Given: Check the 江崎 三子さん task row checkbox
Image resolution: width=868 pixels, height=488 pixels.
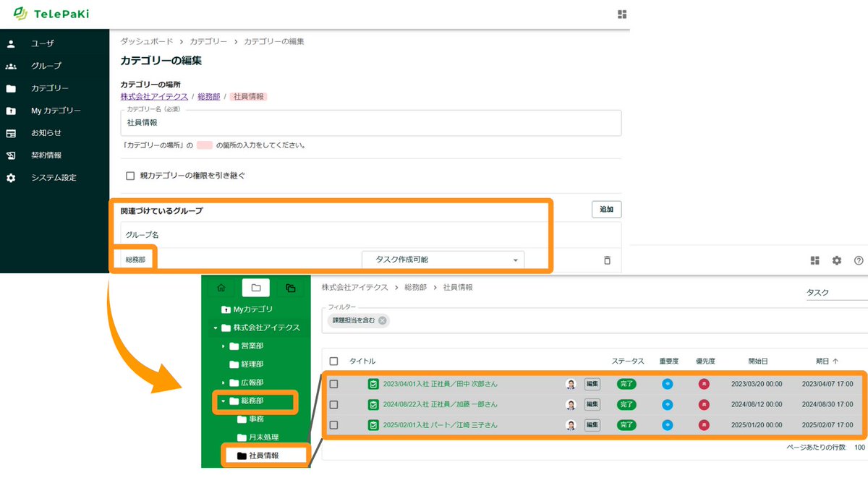Looking at the screenshot, I should [x=333, y=425].
